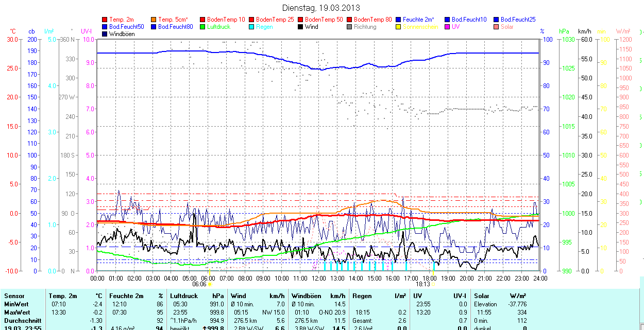
Task: Click the sunrise marker at 06:06
Action: point(209,284)
